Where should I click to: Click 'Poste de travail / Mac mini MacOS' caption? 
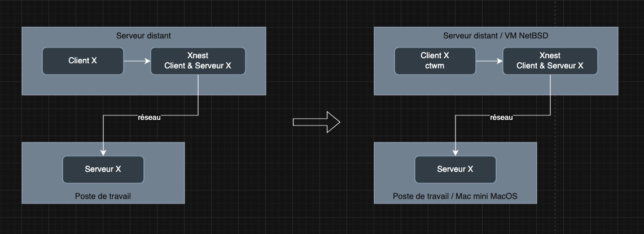tap(455, 196)
